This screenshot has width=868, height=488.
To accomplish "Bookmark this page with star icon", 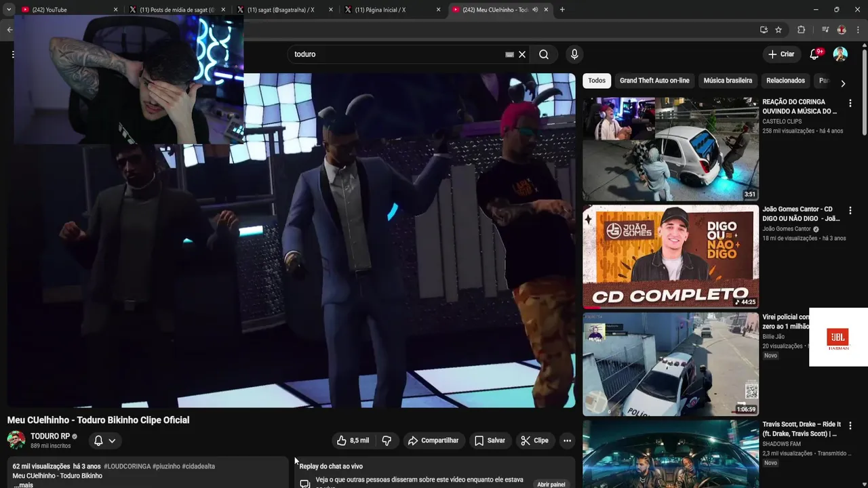I will pos(778,30).
